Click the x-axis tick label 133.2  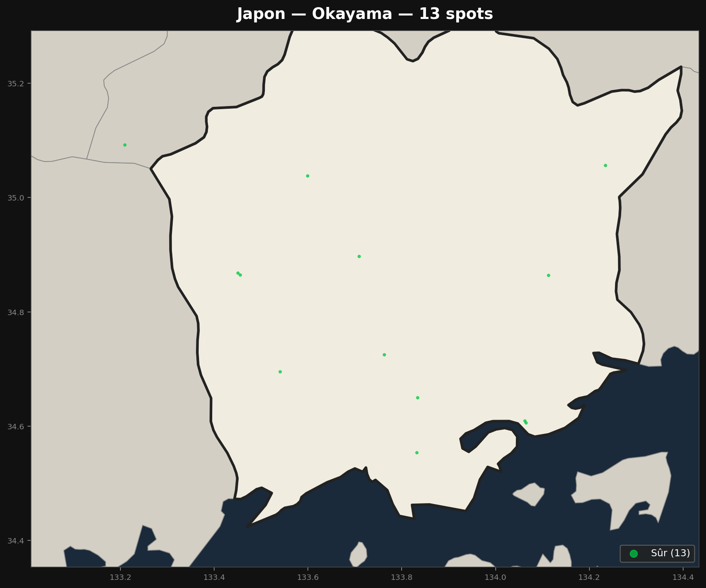point(120,578)
